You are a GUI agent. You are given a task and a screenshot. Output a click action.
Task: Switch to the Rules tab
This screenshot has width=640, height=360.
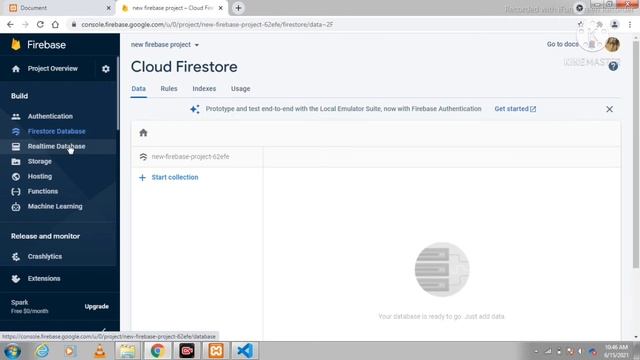(x=169, y=89)
